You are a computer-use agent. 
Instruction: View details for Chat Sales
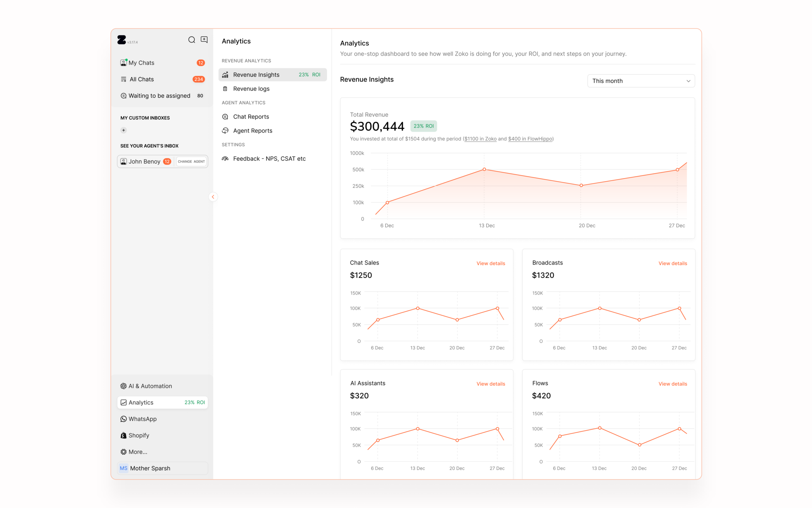point(491,264)
